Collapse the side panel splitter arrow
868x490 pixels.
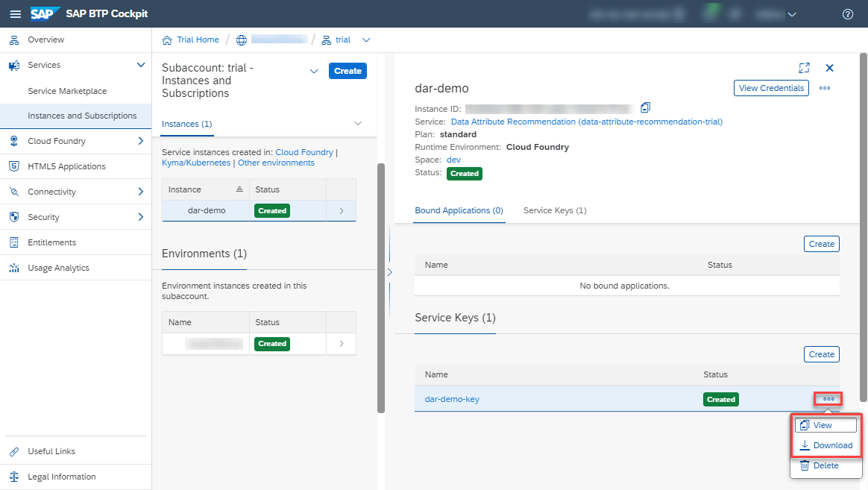point(390,272)
